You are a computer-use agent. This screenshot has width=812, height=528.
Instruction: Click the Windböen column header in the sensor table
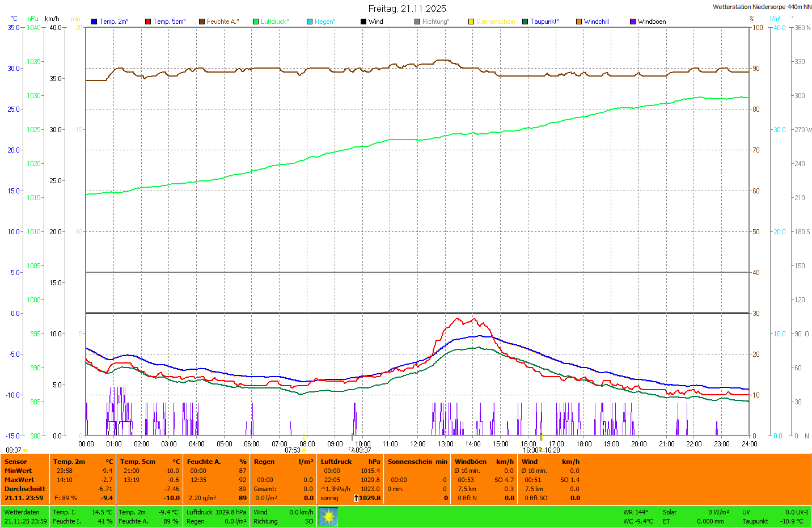tap(470, 462)
